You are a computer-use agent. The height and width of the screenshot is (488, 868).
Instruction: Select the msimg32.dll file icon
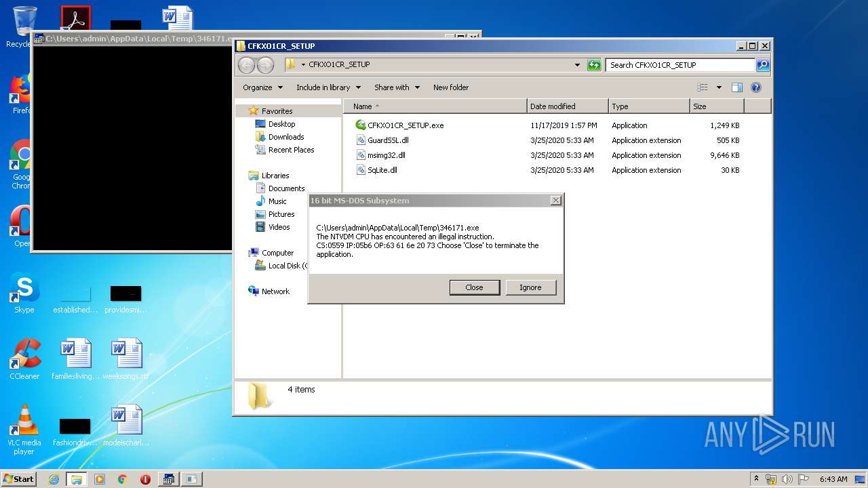[361, 155]
